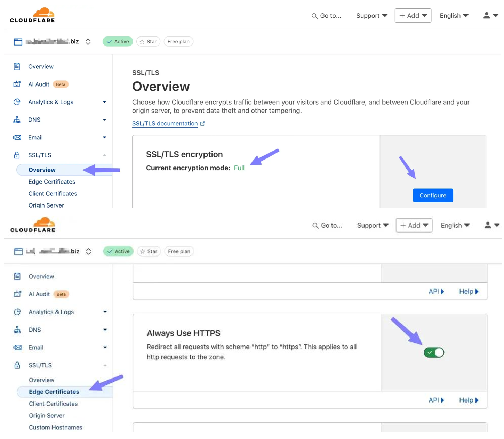Click SSL/TLS lock icon in top sidebar
The width and height of the screenshot is (504, 439).
17,155
